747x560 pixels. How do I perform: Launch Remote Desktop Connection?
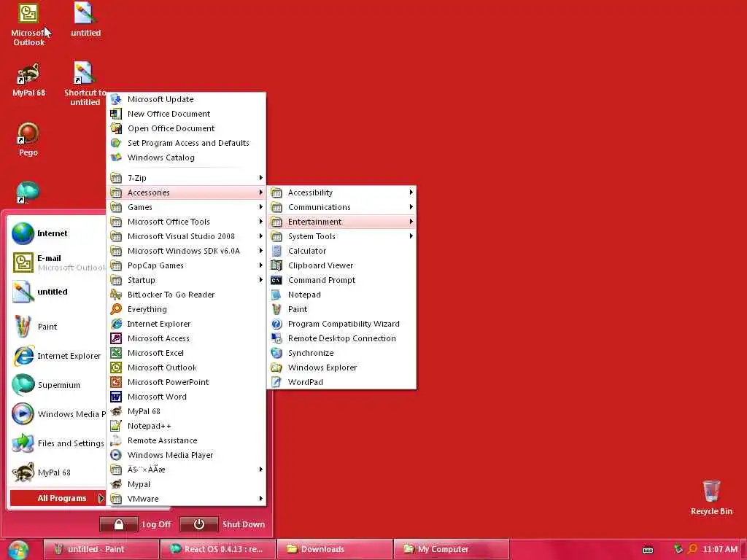(341, 338)
